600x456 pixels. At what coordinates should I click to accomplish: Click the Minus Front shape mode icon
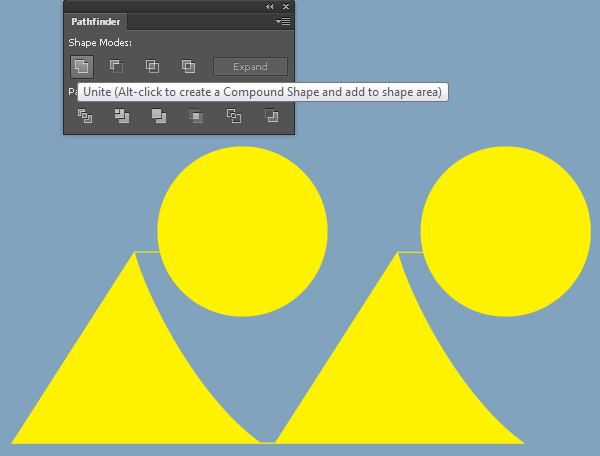[x=116, y=66]
